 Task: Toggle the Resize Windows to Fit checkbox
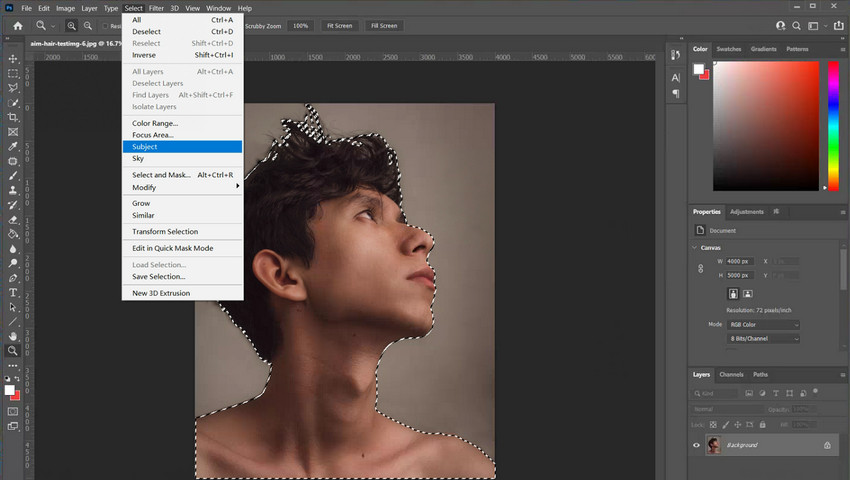105,25
